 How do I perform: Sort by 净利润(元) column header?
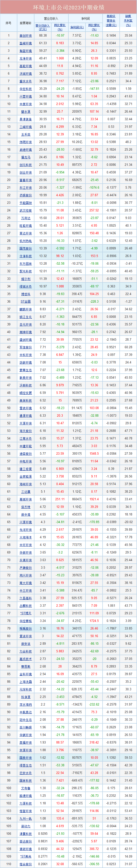76,27
